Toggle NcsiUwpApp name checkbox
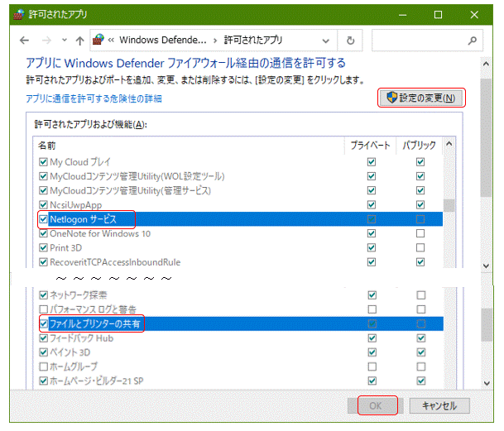The width and height of the screenshot is (504, 431). (x=43, y=204)
